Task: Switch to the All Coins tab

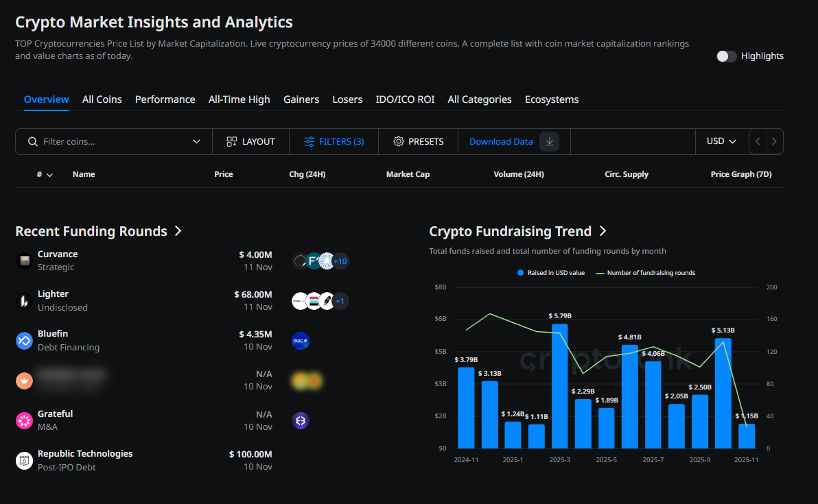Action: coord(102,99)
